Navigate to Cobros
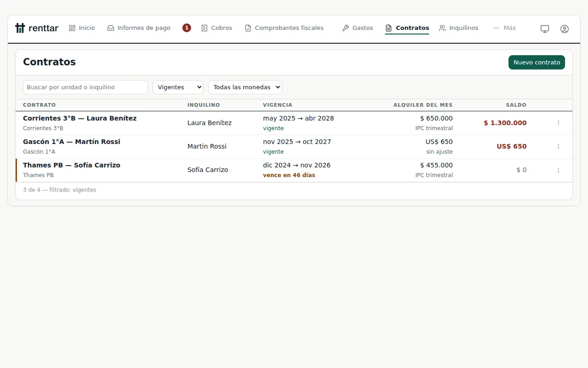This screenshot has height=368, width=588. tap(217, 28)
